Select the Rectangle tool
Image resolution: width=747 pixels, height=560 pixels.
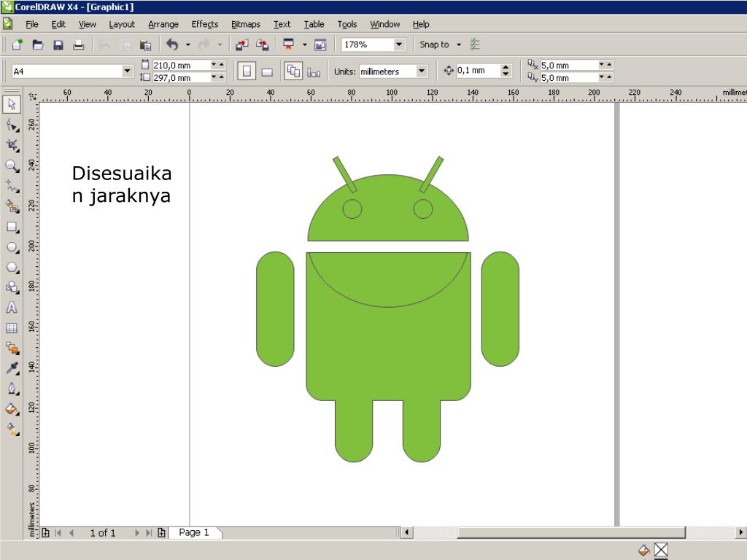coord(12,227)
